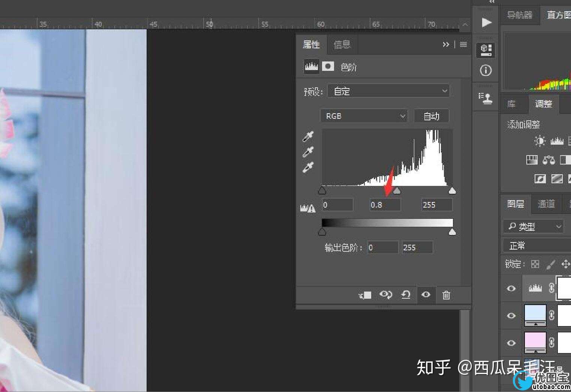Open the Actions play panel icon
The height and width of the screenshot is (392, 571).
tap(486, 22)
